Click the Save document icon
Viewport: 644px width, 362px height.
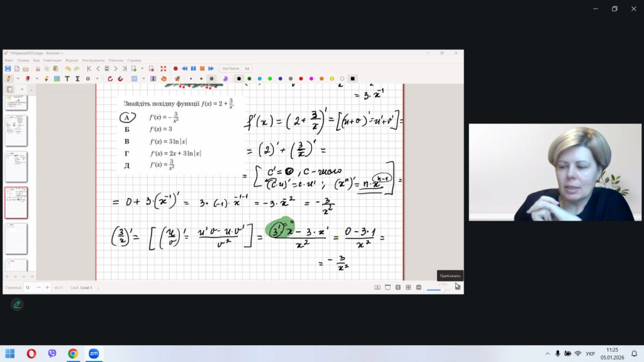pyautogui.click(x=8, y=69)
